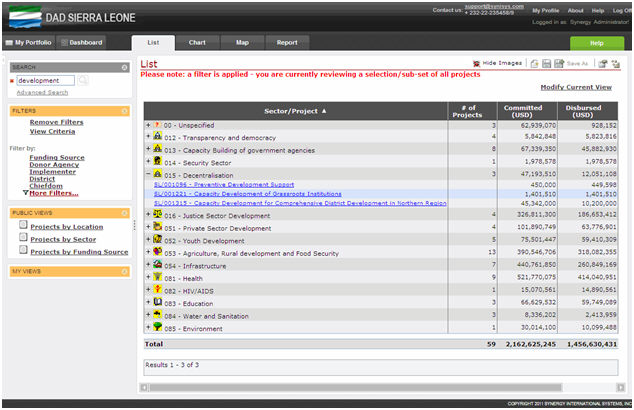
Task: Click document icon beside Projects by Location
Action: (23, 225)
